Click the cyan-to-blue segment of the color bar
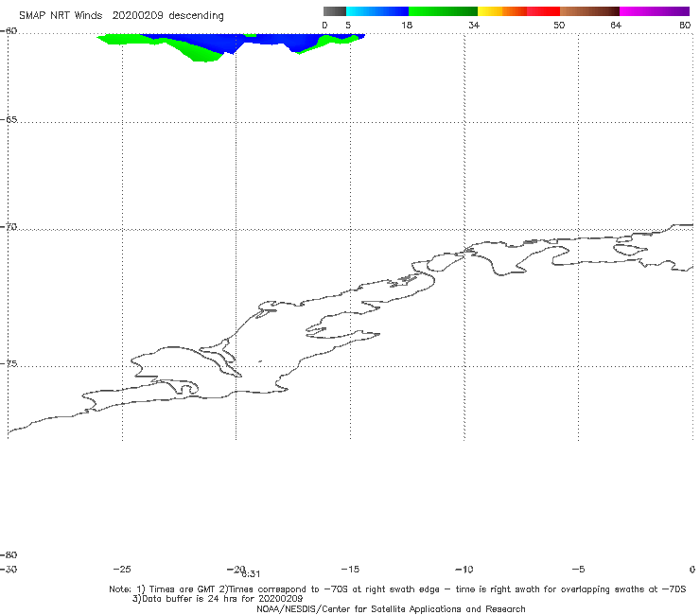This screenshot has height=615, width=700. tap(377, 11)
